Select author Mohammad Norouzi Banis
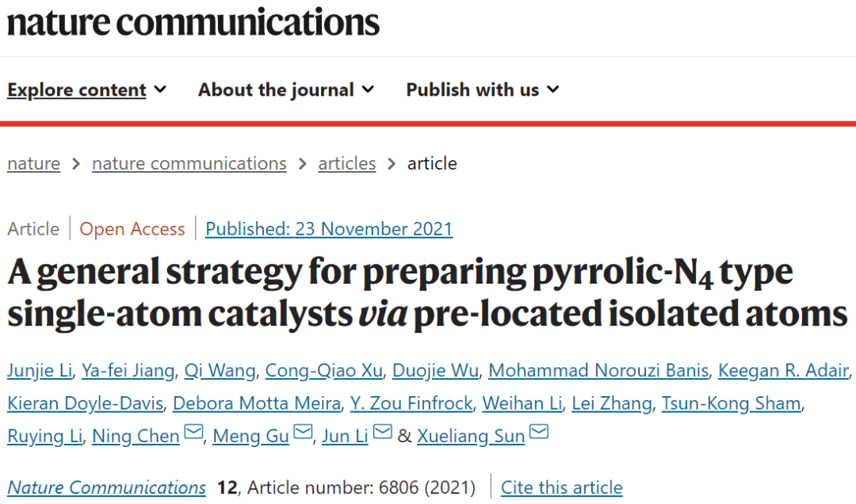Viewport: 856px width, 504px height. [598, 371]
